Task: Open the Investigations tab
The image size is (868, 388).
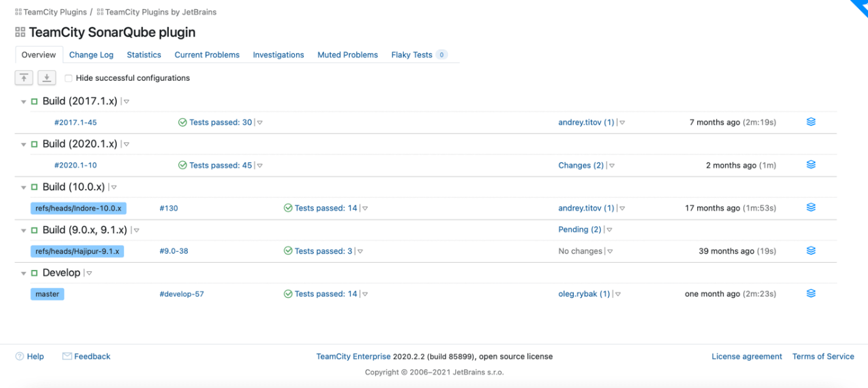Action: (x=278, y=55)
